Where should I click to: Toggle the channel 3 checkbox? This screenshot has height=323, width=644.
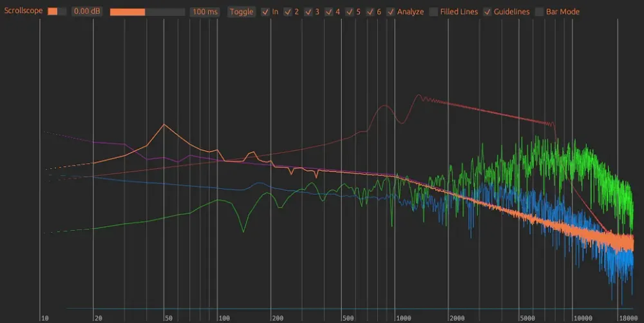(x=308, y=12)
